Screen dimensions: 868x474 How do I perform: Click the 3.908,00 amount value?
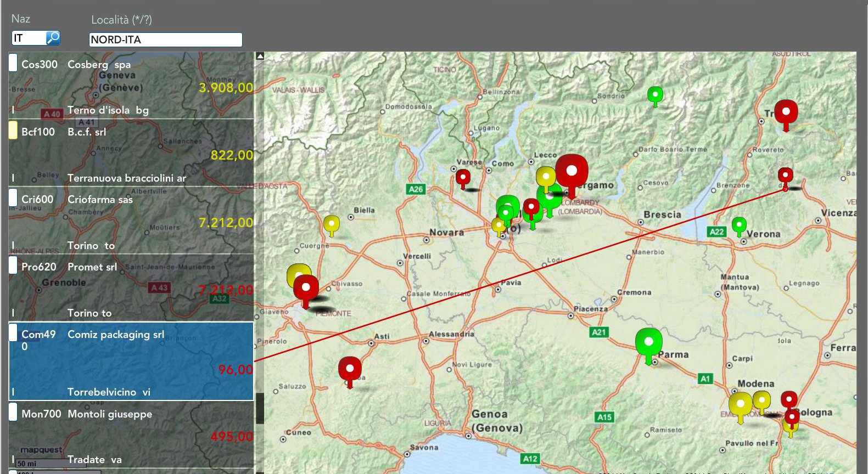226,88
